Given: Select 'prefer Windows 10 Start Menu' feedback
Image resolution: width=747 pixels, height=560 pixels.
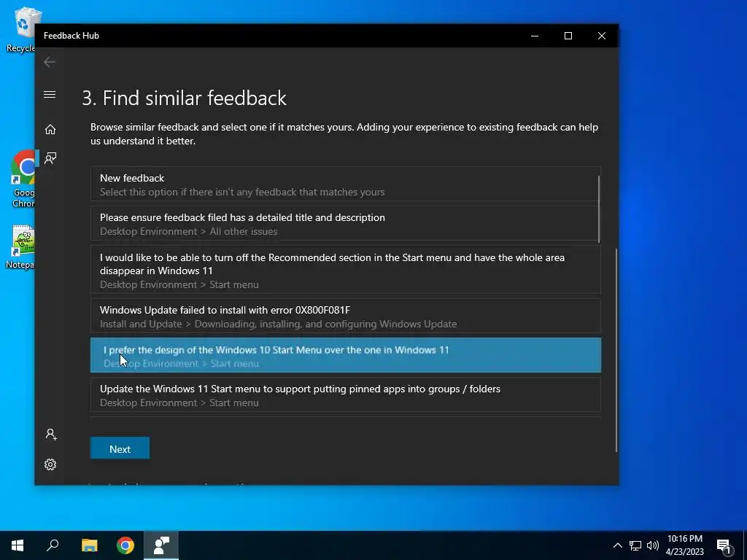Looking at the screenshot, I should (x=345, y=355).
